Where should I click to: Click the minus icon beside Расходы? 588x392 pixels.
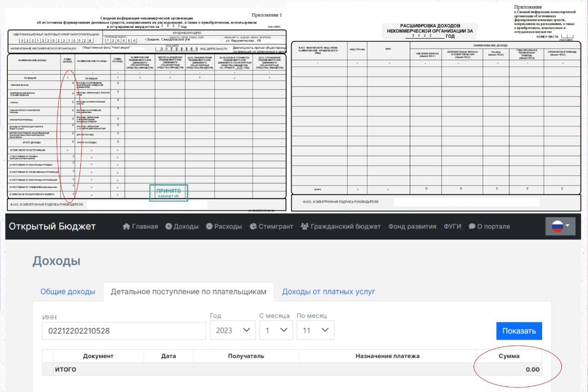coord(209,227)
